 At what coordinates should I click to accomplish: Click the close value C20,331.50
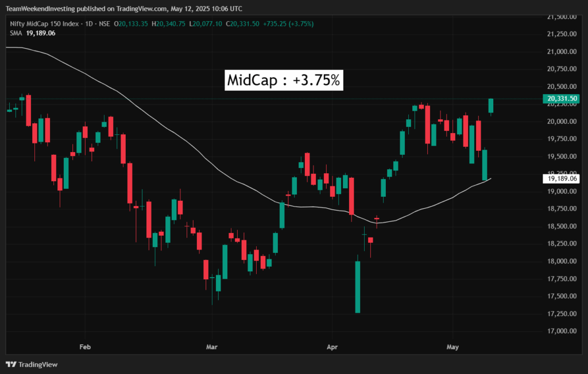click(x=243, y=24)
